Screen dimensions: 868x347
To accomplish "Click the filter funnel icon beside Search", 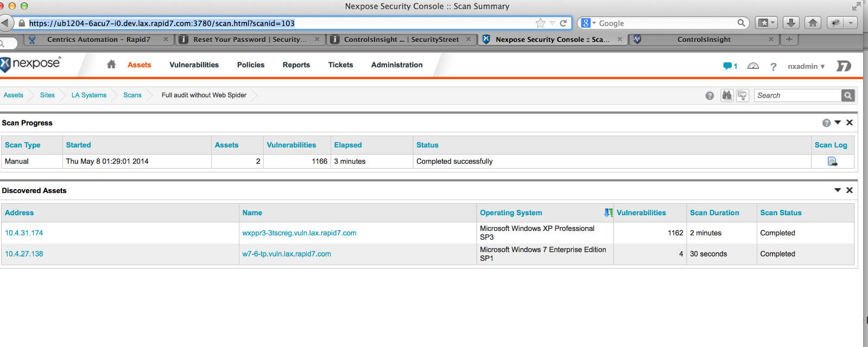I will (742, 95).
